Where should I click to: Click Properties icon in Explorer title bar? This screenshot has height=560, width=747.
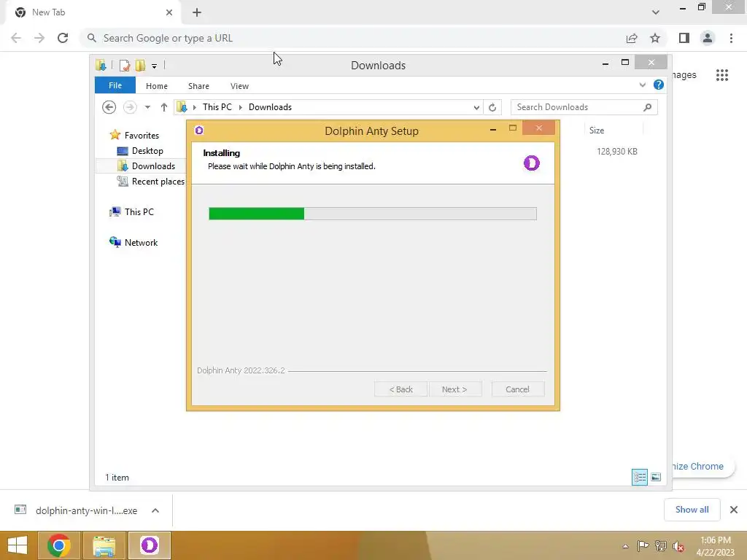point(125,65)
